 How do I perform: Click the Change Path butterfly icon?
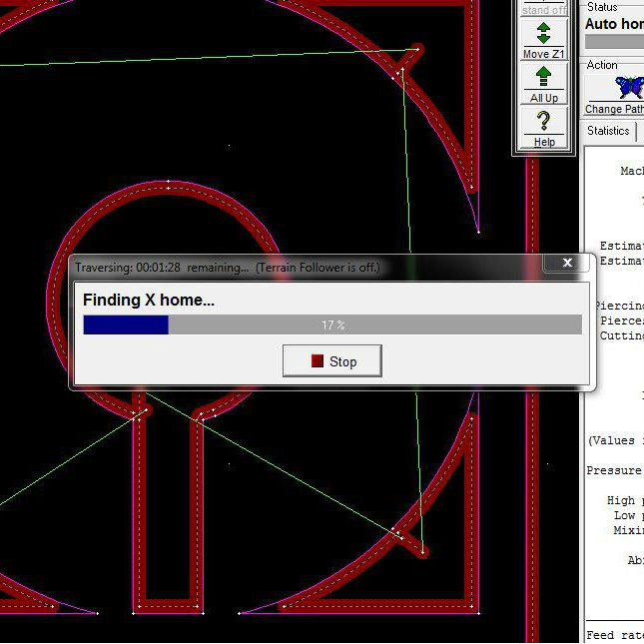pyautogui.click(x=628, y=88)
